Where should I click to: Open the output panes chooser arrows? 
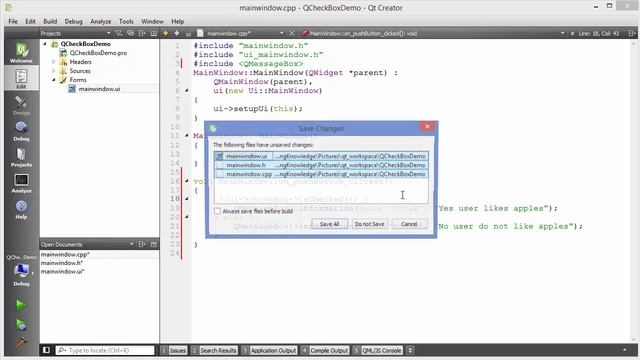coord(410,350)
